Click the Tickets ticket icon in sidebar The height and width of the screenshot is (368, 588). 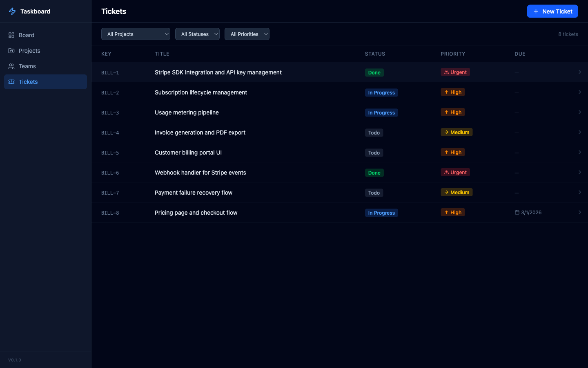tap(11, 82)
